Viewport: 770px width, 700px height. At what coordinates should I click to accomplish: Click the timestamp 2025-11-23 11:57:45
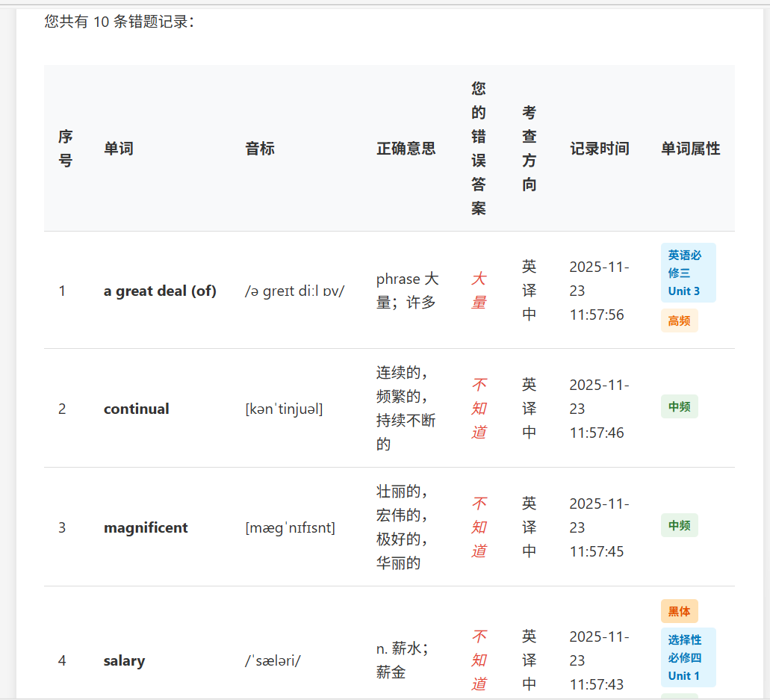coord(599,527)
